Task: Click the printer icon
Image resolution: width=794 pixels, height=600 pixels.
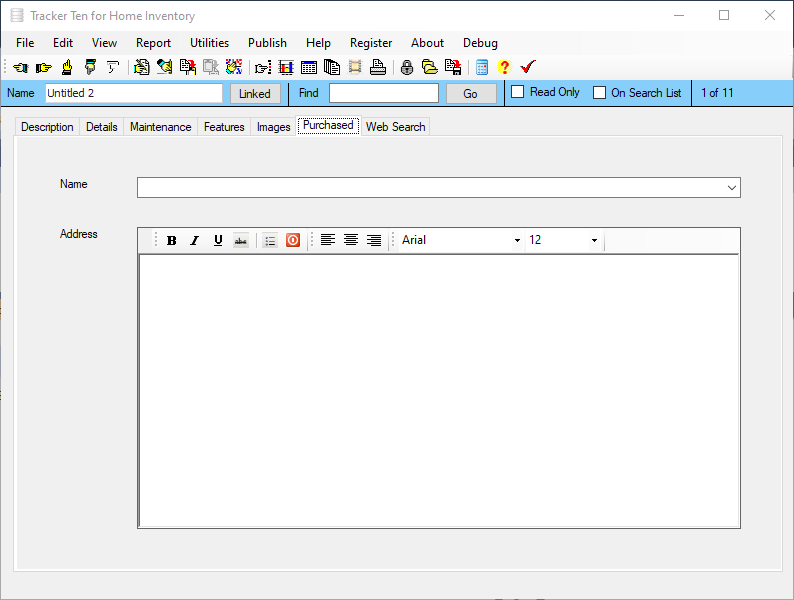Action: [378, 67]
